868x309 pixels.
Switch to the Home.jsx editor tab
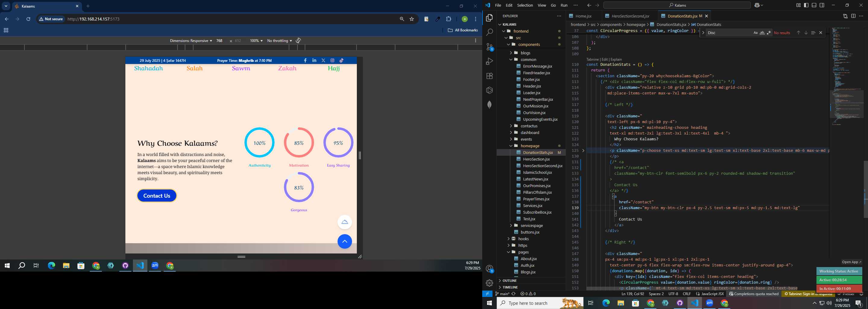583,16
